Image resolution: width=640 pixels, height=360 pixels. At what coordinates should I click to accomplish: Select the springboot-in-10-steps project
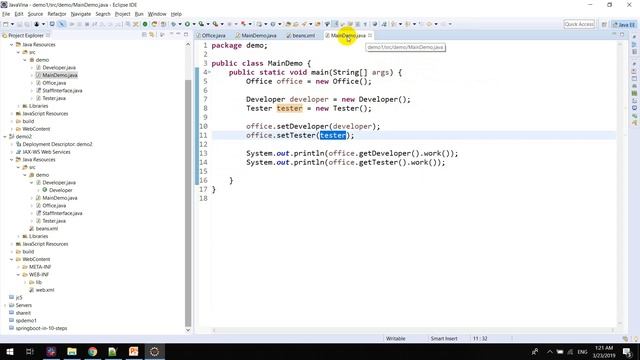pyautogui.click(x=41, y=328)
